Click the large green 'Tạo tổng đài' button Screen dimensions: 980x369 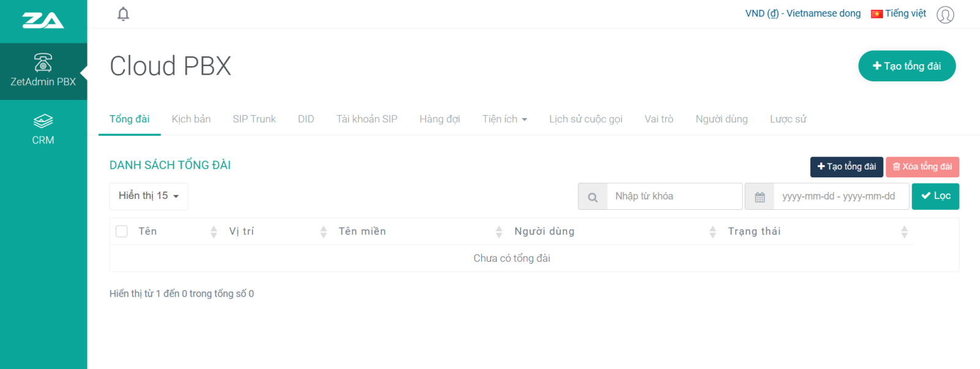(907, 66)
